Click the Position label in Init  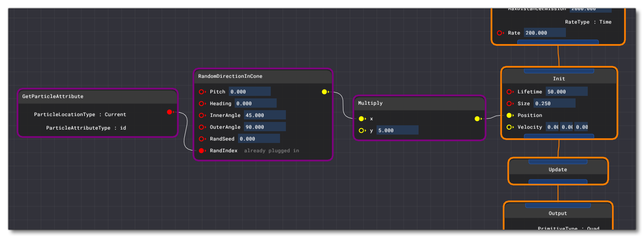[x=530, y=115]
